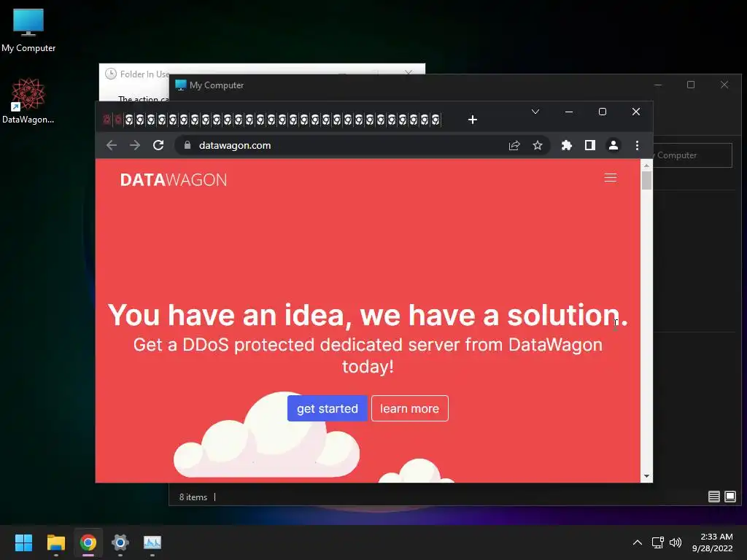Click the DATAWAGON logo
This screenshot has height=560, width=747.
(x=174, y=180)
